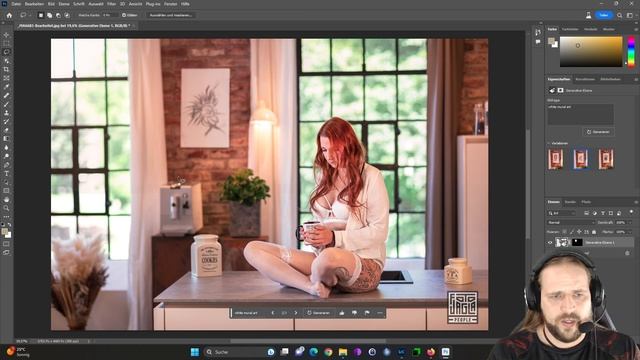Open the layer filter type dropdown

(x=562, y=213)
